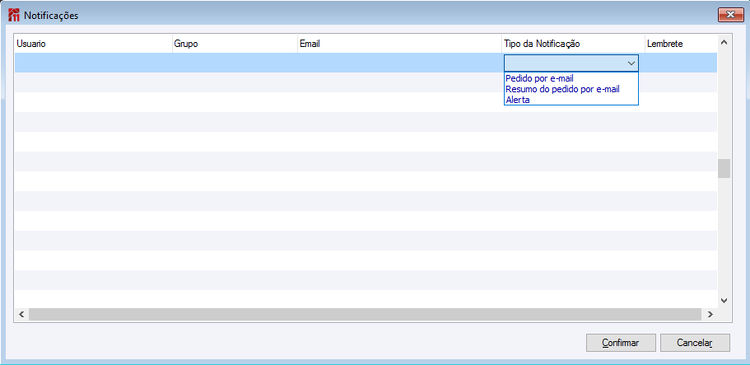
Task: Close the Notificações window
Action: (731, 15)
